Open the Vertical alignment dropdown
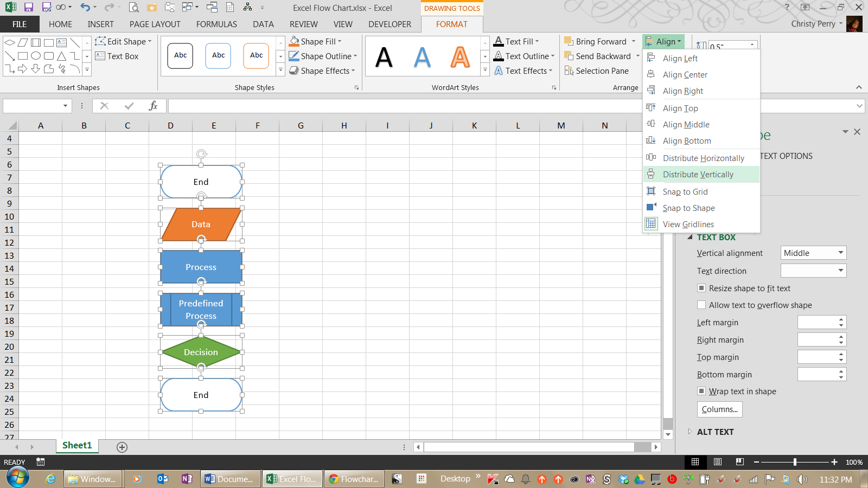This screenshot has width=868, height=488. point(813,253)
